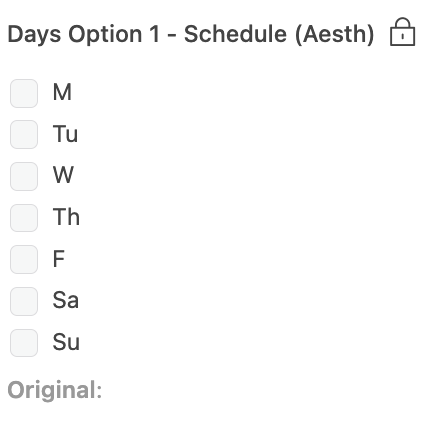Click the Th label text
446x428 pixels.
[66, 217]
